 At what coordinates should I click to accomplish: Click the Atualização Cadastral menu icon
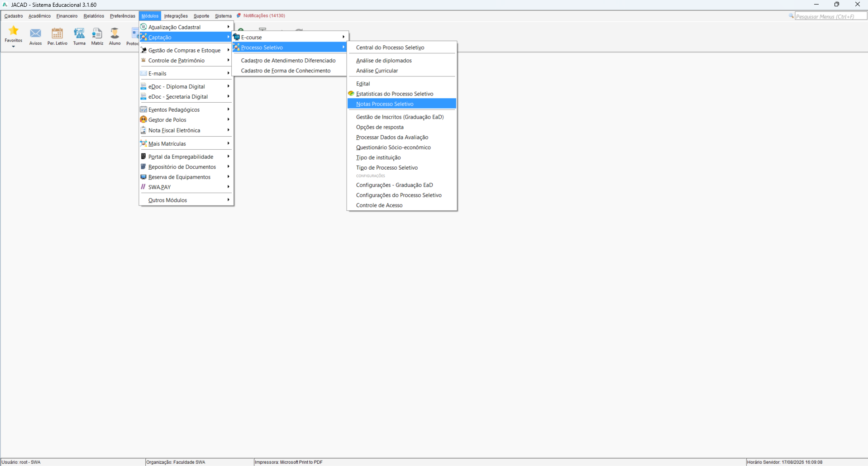point(143,27)
